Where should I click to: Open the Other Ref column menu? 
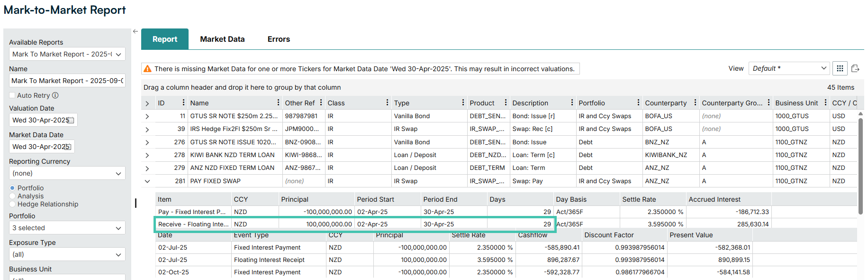321,103
